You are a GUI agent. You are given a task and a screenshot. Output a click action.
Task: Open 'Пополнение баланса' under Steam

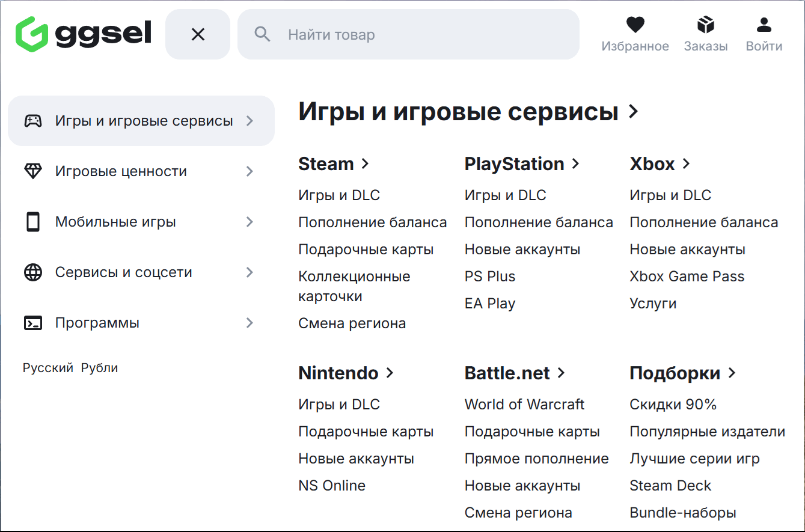click(373, 222)
